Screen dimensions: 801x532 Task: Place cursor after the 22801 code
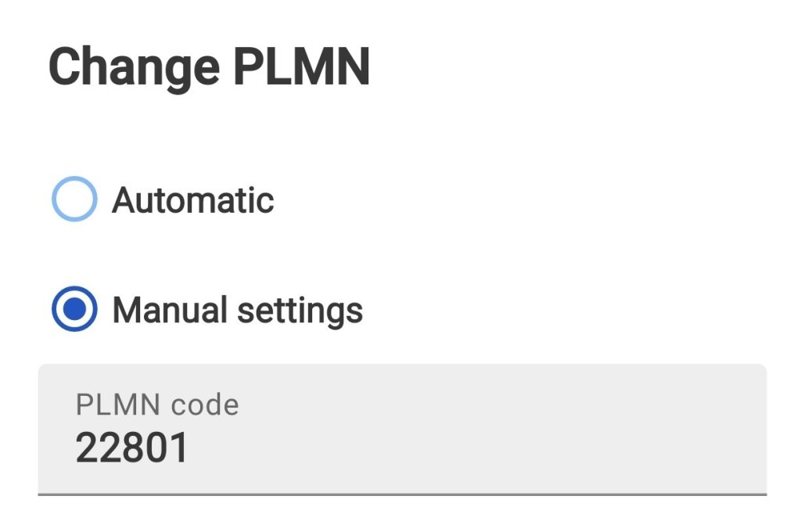tap(191, 448)
